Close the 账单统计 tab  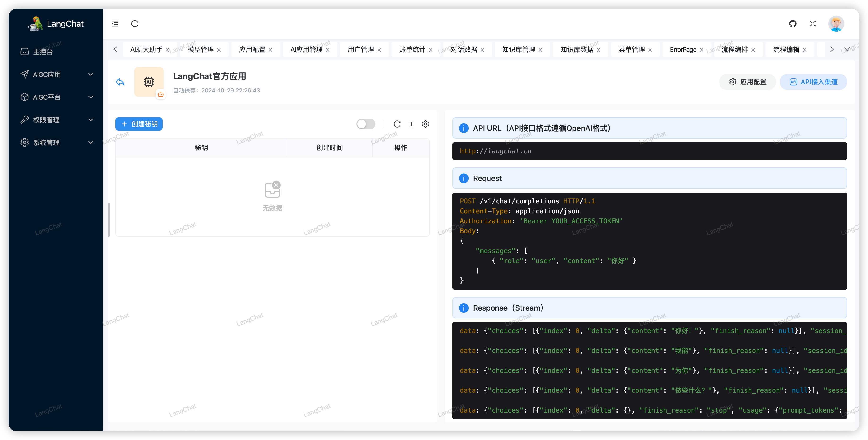(431, 50)
